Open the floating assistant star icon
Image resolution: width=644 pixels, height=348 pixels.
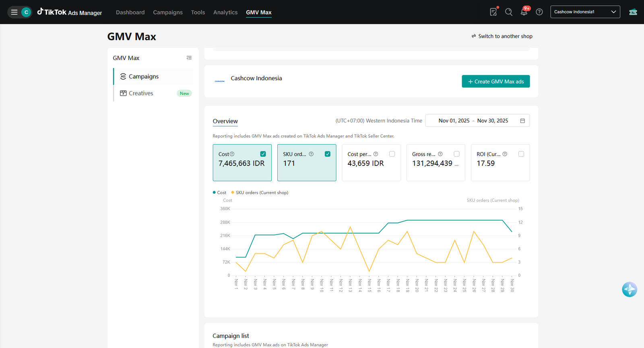pyautogui.click(x=630, y=289)
